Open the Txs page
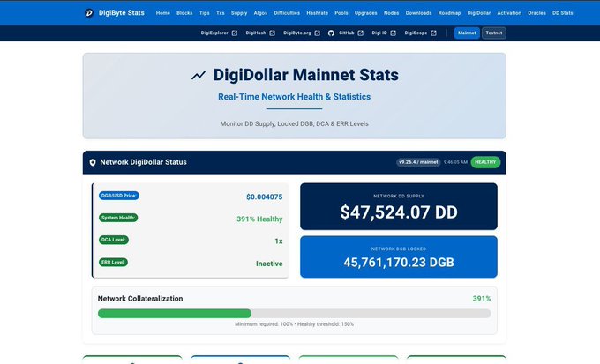600x364 pixels. [x=221, y=13]
